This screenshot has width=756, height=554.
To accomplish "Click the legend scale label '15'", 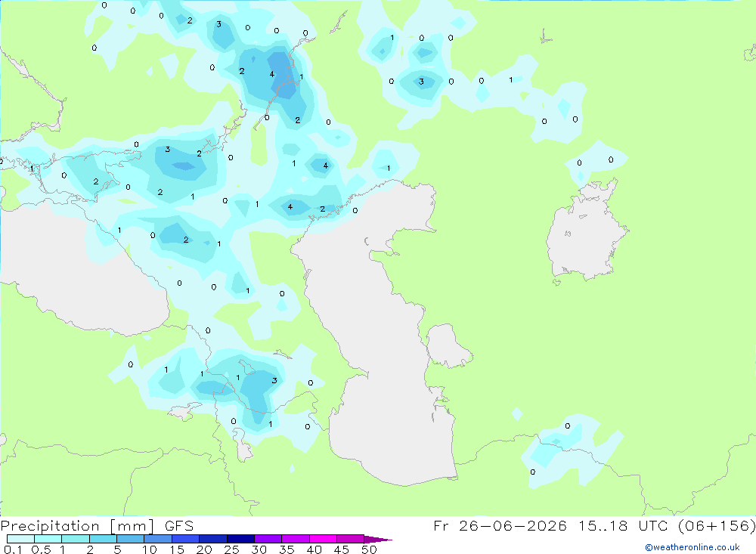I will tap(177, 549).
